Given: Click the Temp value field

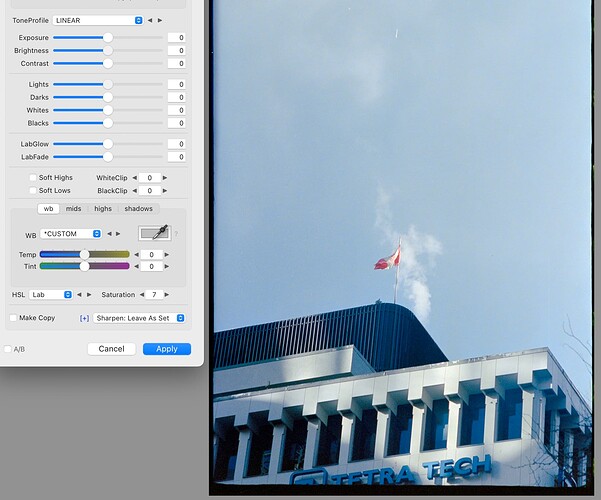Looking at the screenshot, I should (151, 255).
